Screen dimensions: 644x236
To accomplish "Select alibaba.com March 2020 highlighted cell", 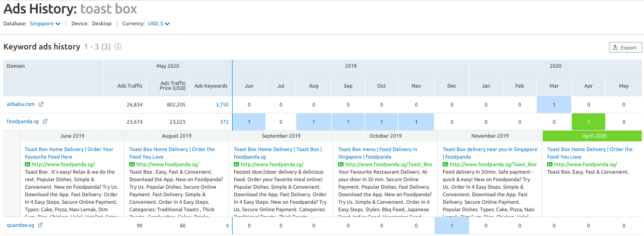I will click(554, 105).
